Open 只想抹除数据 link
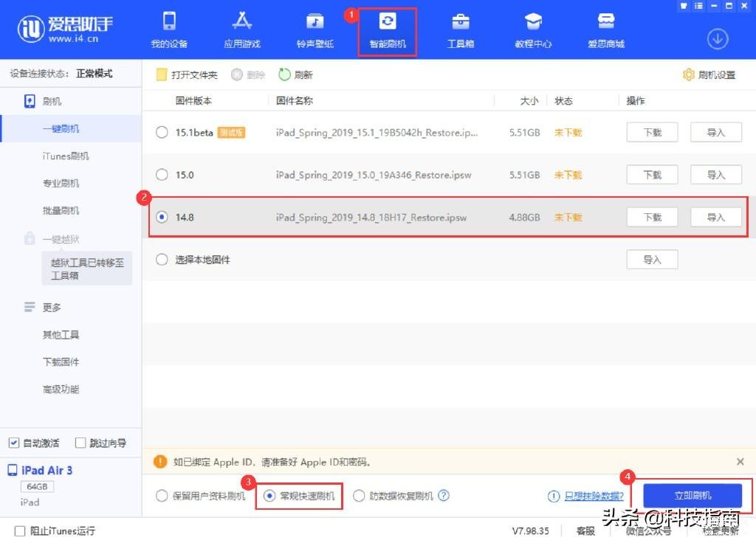Image resolution: width=756 pixels, height=543 pixels. pyautogui.click(x=594, y=496)
